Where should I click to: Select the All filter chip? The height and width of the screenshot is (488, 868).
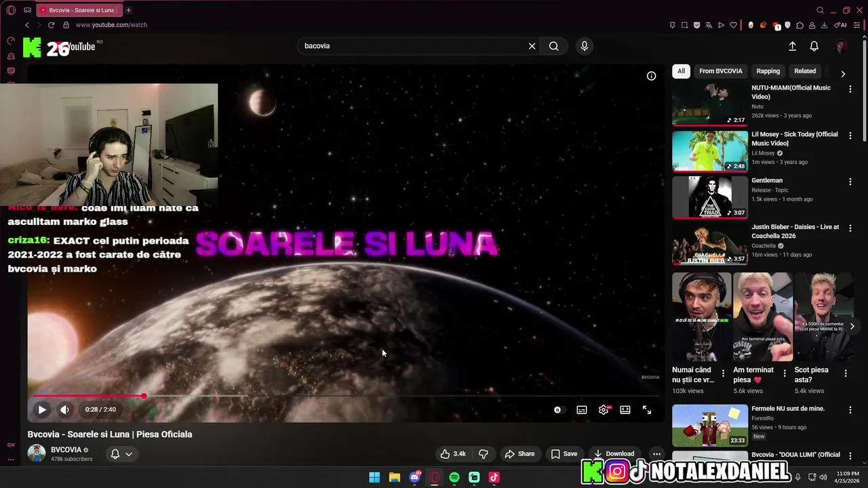(682, 71)
